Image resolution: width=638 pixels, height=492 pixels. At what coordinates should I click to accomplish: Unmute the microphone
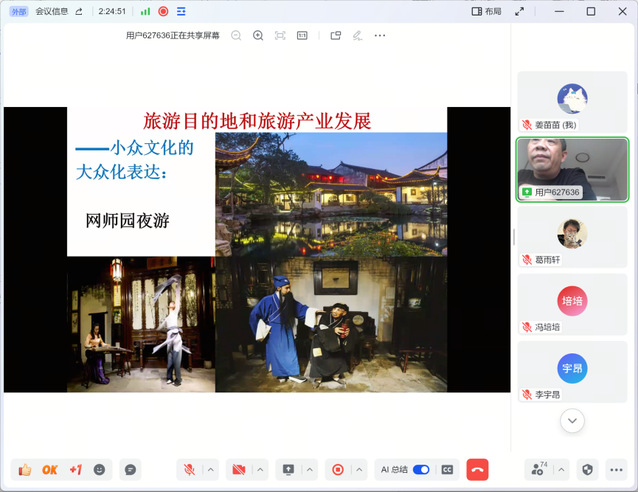[x=189, y=469]
